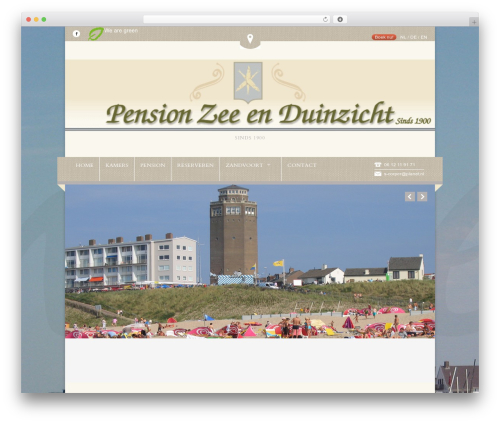Click the browser extension icon beside reload

pos(340,19)
